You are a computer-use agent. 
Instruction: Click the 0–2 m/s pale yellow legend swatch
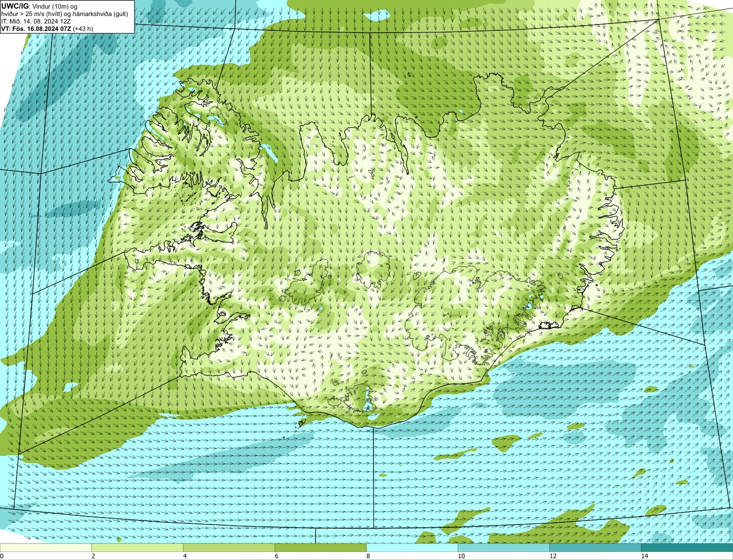pyautogui.click(x=46, y=547)
